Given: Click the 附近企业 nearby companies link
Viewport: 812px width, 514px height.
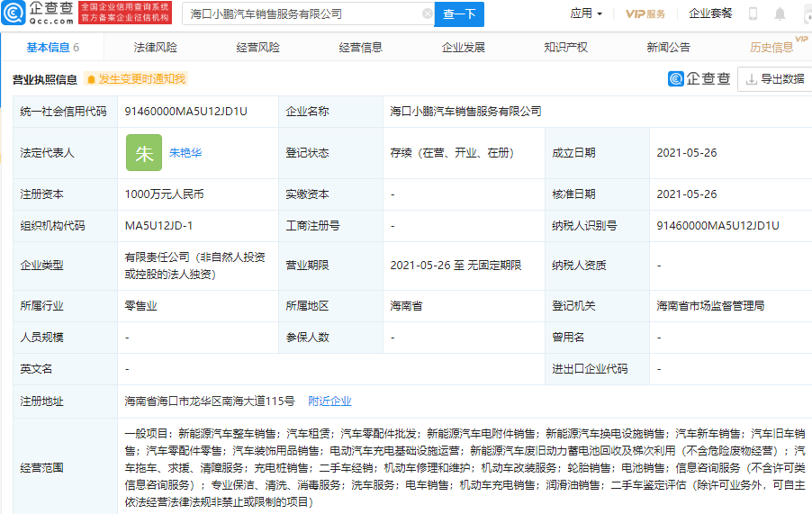Looking at the screenshot, I should [x=329, y=401].
